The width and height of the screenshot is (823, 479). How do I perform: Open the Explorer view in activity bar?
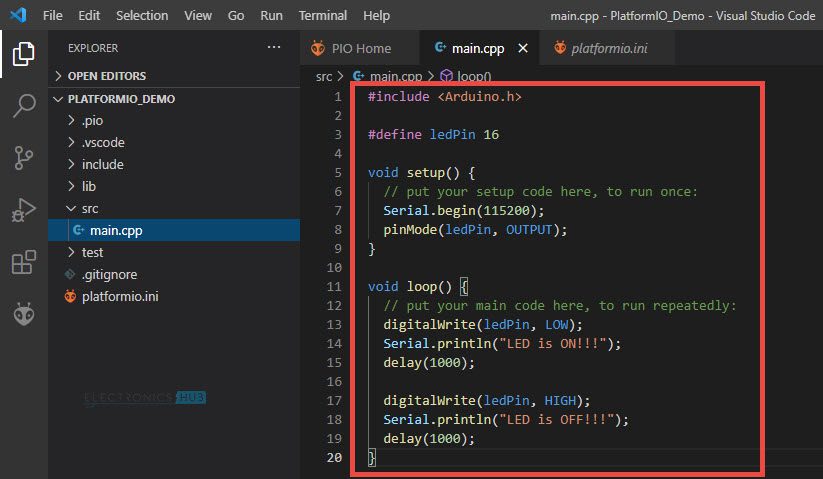[23, 54]
